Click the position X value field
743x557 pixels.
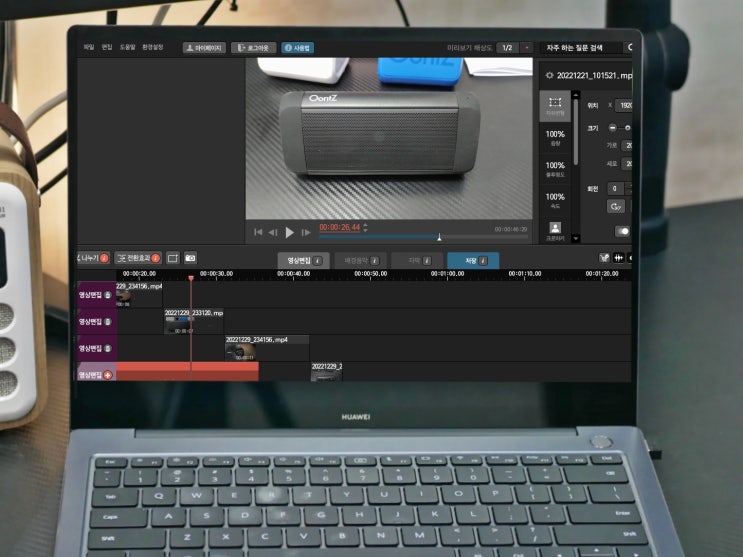point(624,105)
